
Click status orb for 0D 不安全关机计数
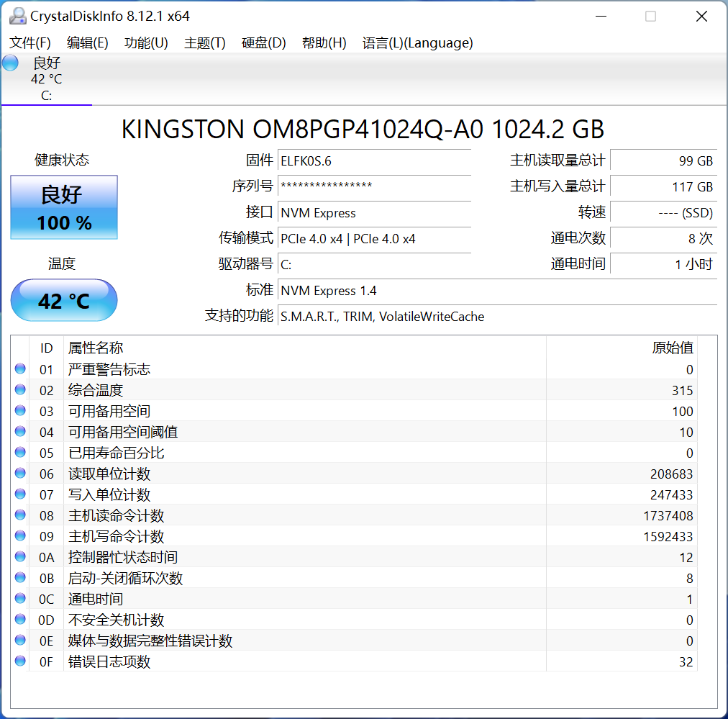(20, 619)
